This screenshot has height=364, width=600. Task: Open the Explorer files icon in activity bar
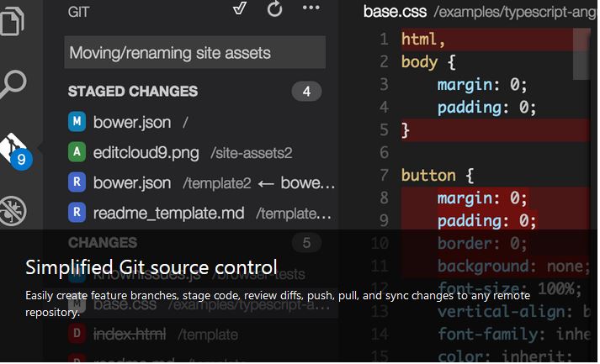point(13,21)
